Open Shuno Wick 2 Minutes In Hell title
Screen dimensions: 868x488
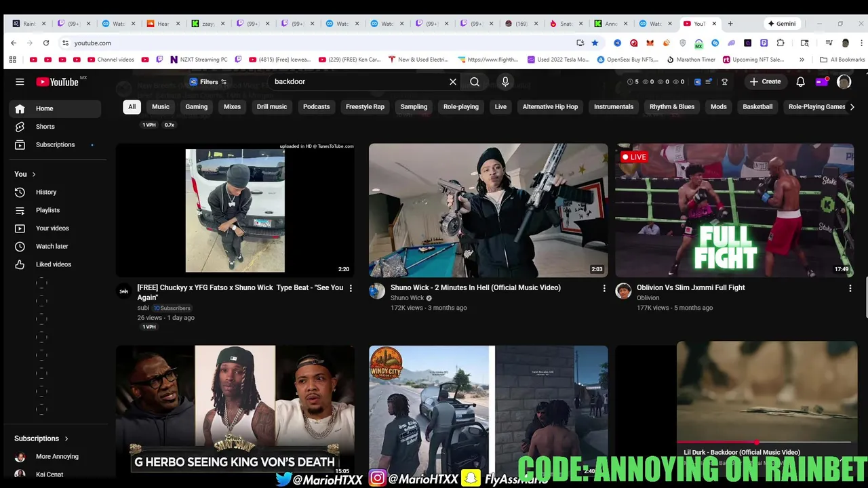[x=475, y=288]
